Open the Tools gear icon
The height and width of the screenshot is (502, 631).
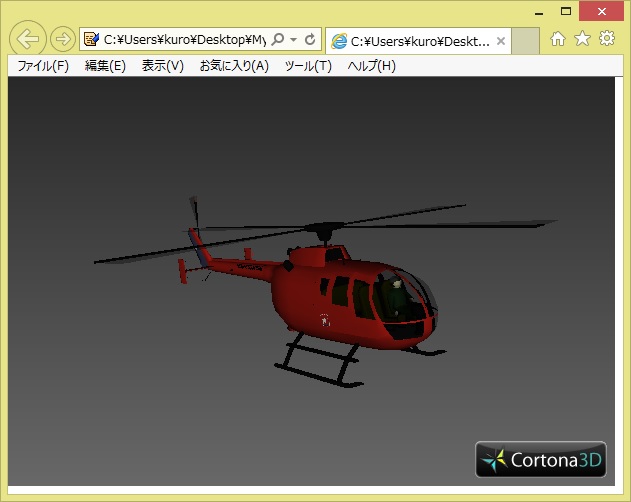(x=606, y=39)
